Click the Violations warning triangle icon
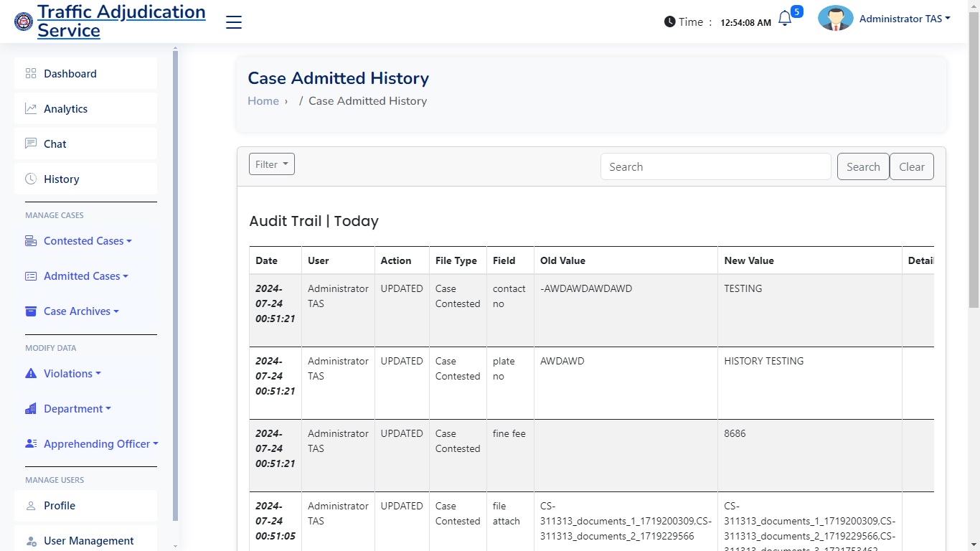Screen dimensions: 980x551 [31, 373]
